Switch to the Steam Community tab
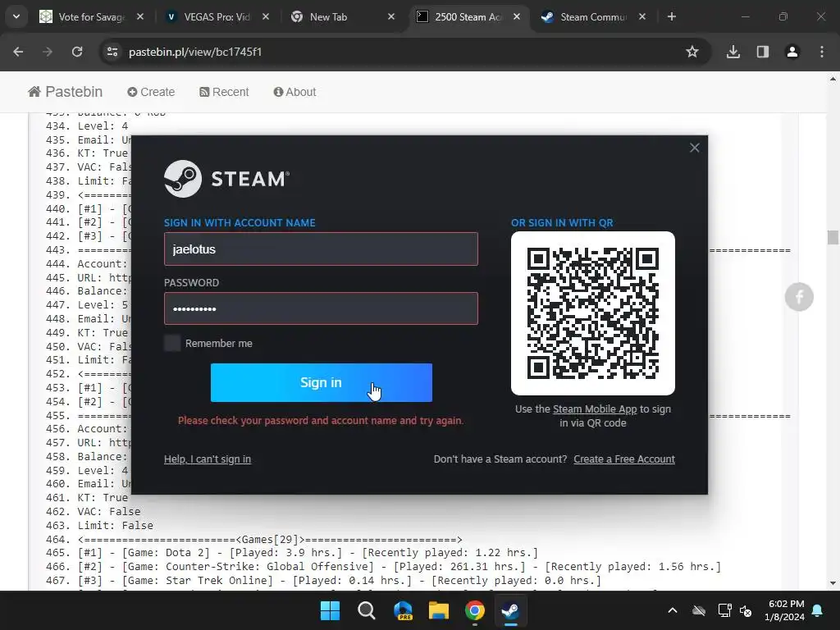Viewport: 840px width, 630px height. point(594,17)
